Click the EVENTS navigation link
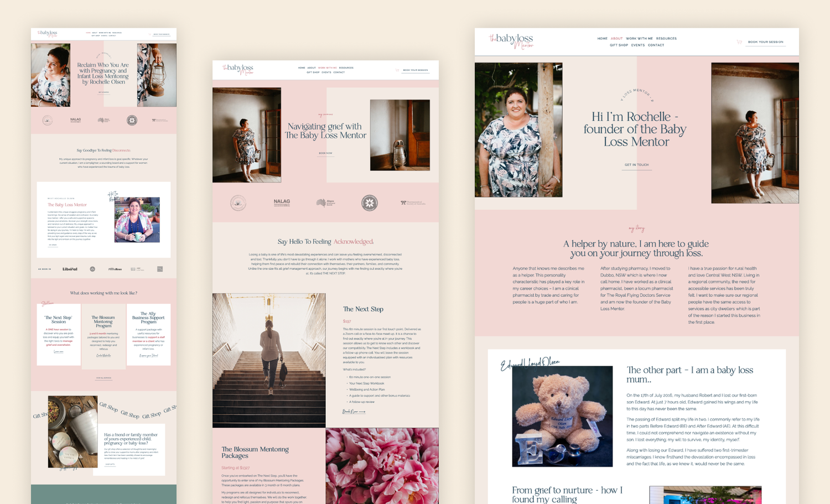Viewport: 830px width, 504px height. pos(637,45)
